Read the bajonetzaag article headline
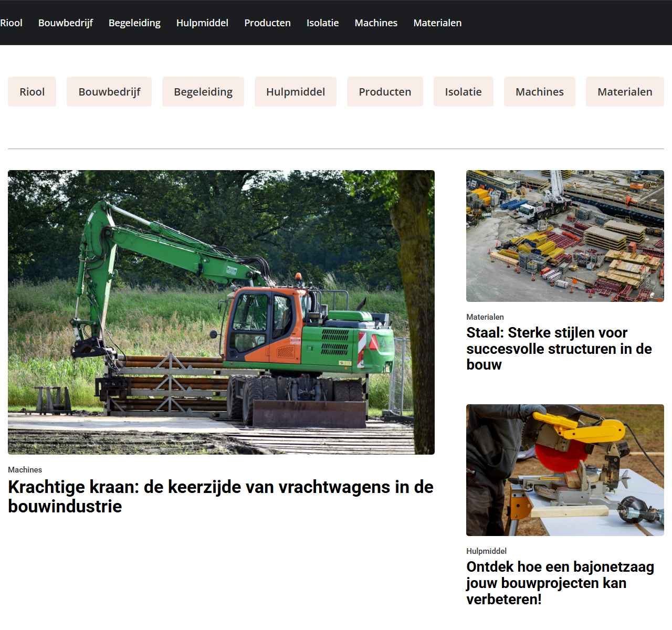This screenshot has width=672, height=630. (560, 583)
